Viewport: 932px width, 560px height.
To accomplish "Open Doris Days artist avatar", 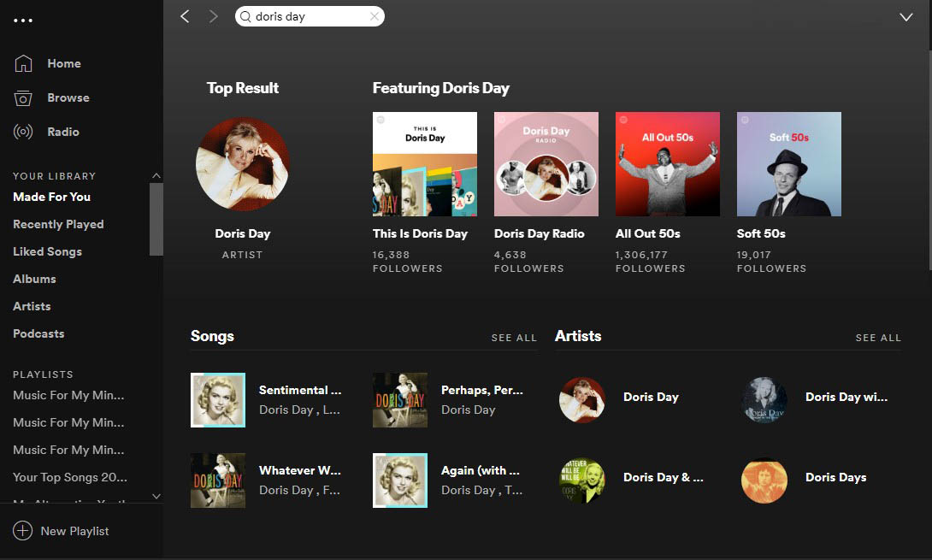I will [764, 480].
